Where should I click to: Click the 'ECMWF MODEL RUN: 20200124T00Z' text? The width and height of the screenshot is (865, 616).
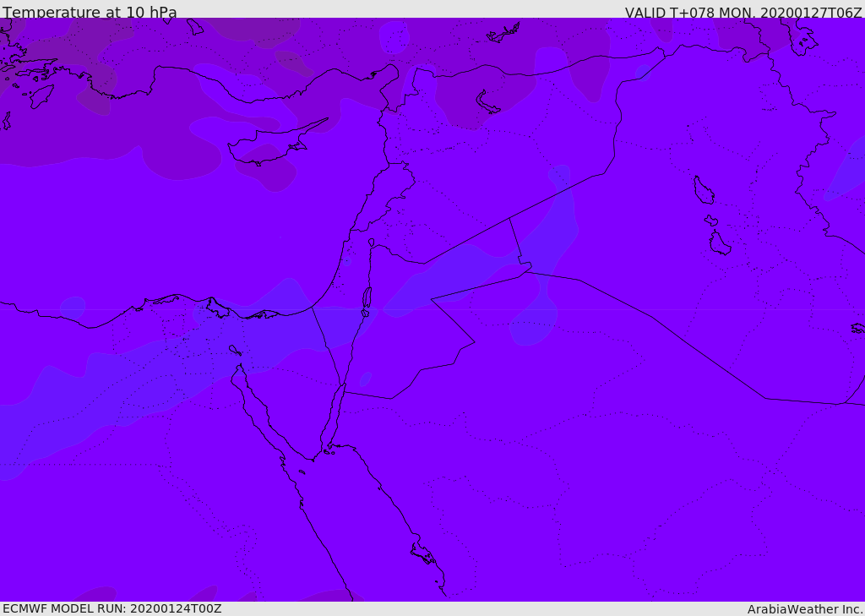(112, 608)
